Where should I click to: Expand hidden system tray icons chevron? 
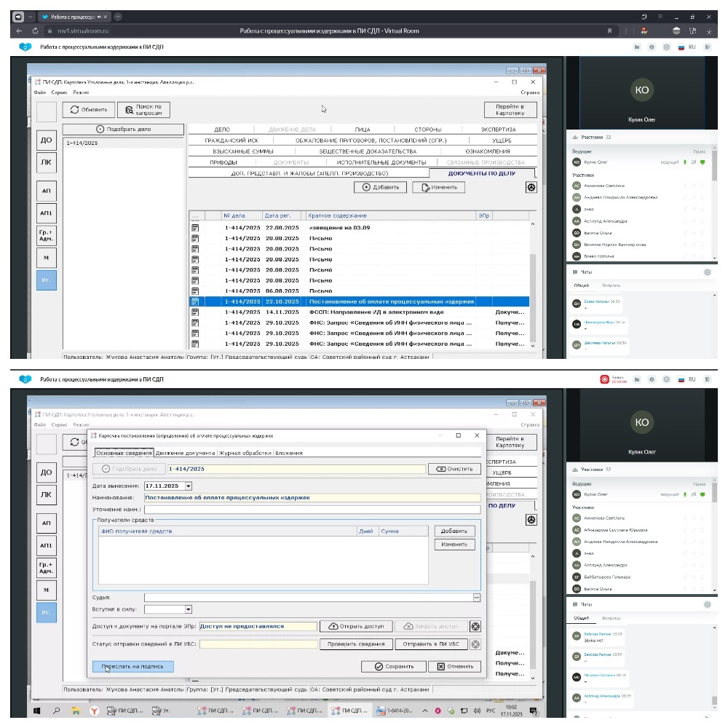[x=427, y=711]
